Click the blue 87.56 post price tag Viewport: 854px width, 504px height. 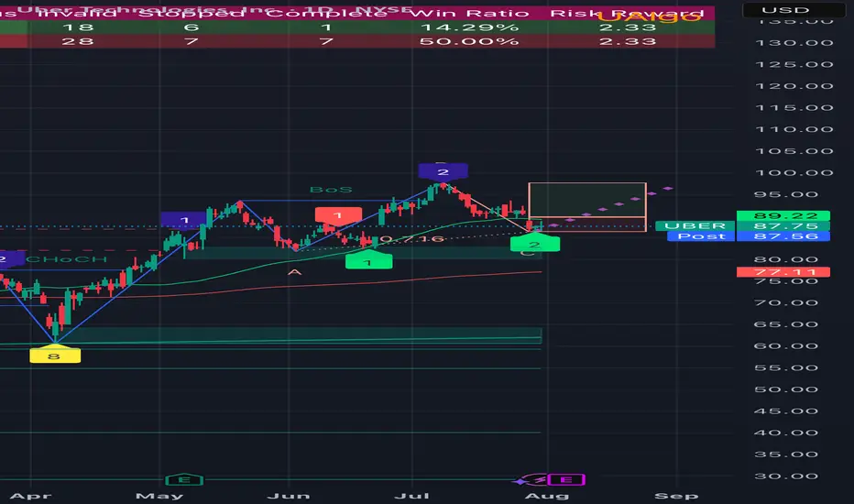coord(783,236)
